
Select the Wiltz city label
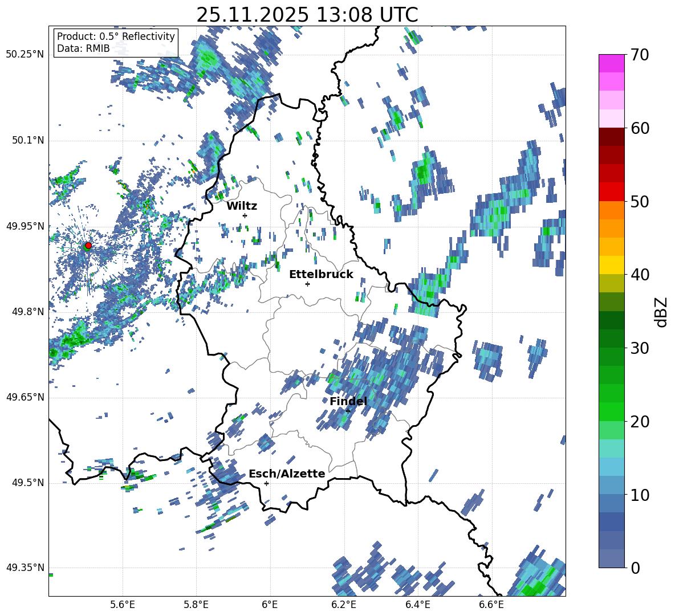(x=242, y=206)
